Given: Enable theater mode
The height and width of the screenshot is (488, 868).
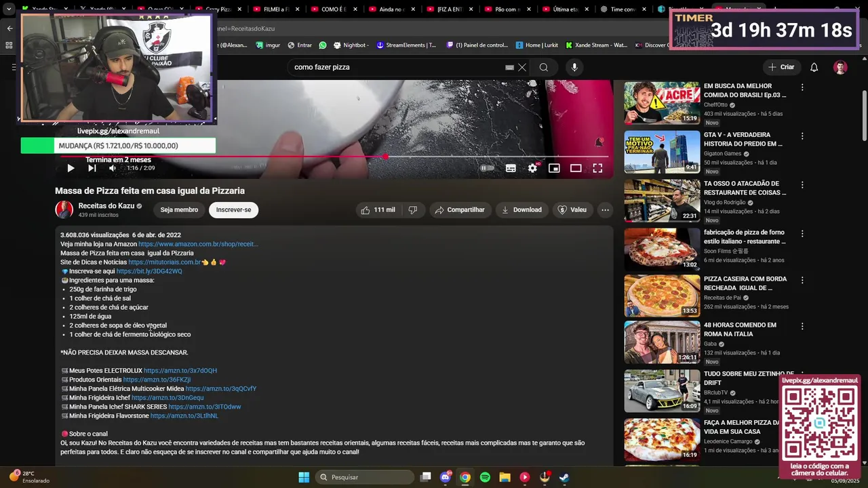Looking at the screenshot, I should pyautogui.click(x=576, y=168).
